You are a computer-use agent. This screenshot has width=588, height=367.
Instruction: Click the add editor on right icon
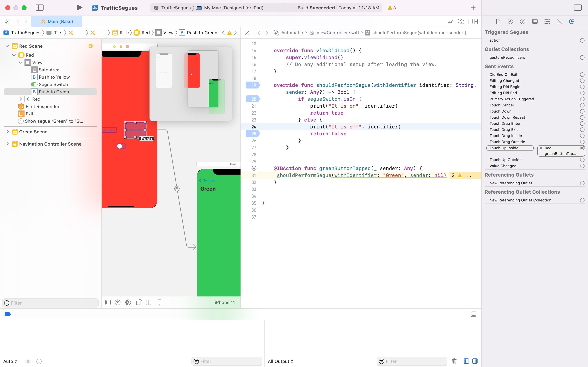(x=475, y=21)
